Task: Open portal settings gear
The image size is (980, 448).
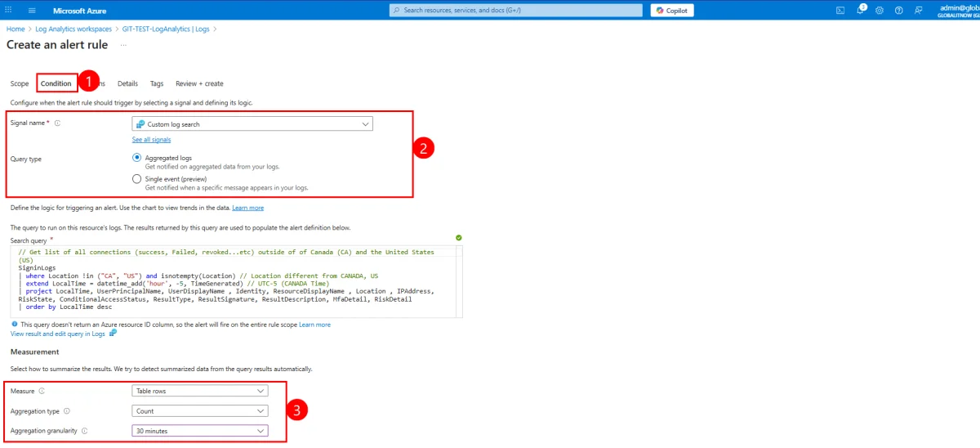Action: (x=880, y=11)
